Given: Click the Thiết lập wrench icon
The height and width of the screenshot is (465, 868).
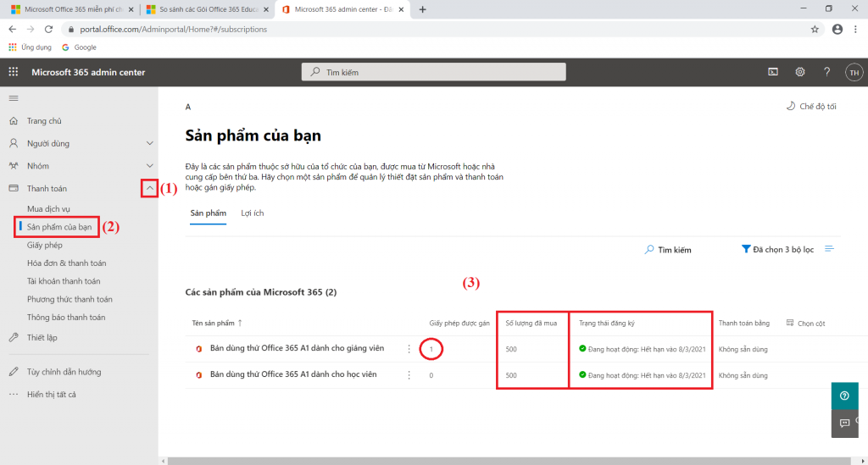Looking at the screenshot, I should click(x=14, y=337).
